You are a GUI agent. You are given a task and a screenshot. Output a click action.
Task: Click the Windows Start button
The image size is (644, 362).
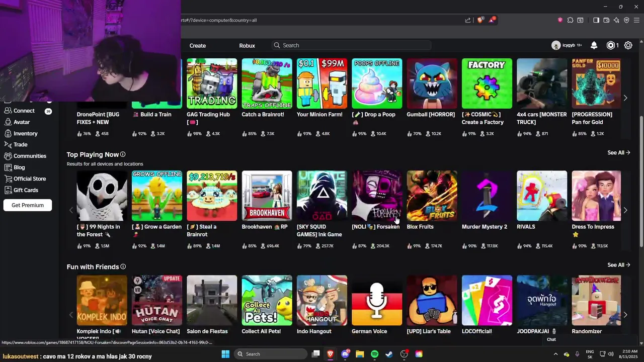click(x=225, y=354)
